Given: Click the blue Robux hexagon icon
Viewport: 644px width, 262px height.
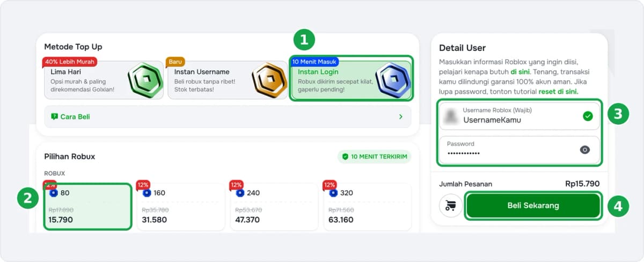Looking at the screenshot, I should (393, 80).
